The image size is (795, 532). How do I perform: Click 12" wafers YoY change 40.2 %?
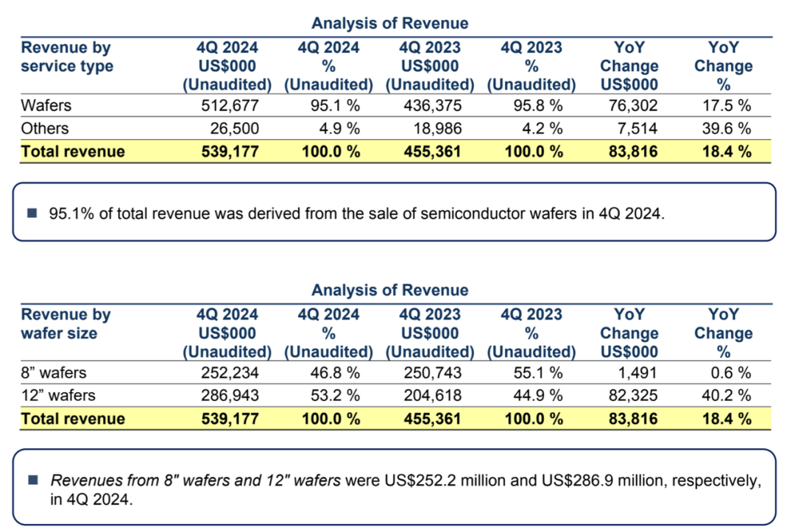click(726, 395)
